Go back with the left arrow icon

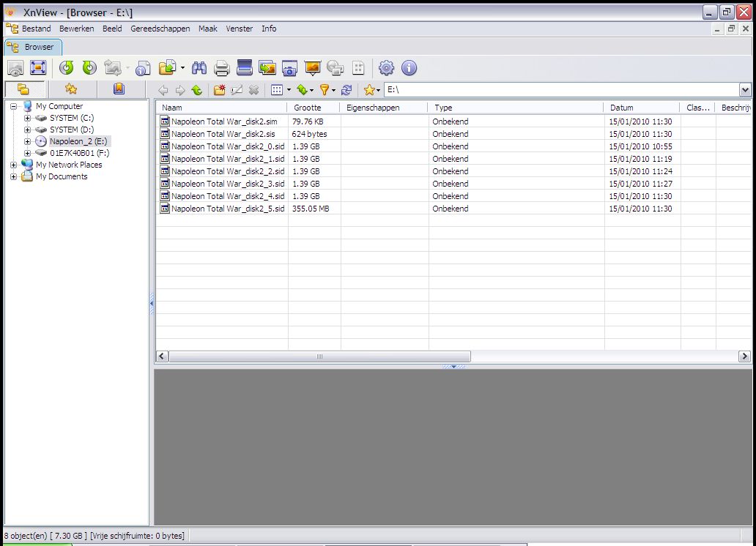(163, 90)
